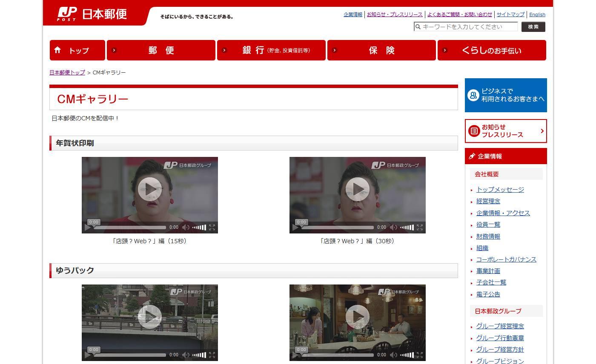This screenshot has height=364, width=596.
Task: Open 企業情報・アクセス sidebar link
Action: (503, 213)
